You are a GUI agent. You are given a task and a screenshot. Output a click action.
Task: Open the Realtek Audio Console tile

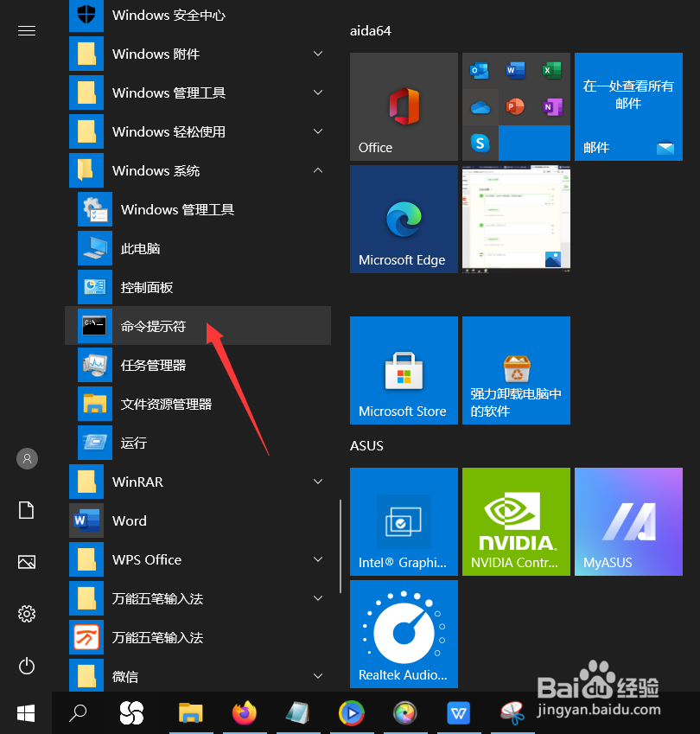[404, 634]
